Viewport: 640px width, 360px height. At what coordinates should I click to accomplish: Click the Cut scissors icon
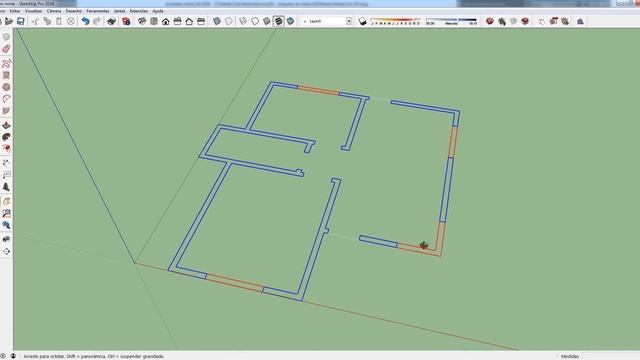[36, 21]
